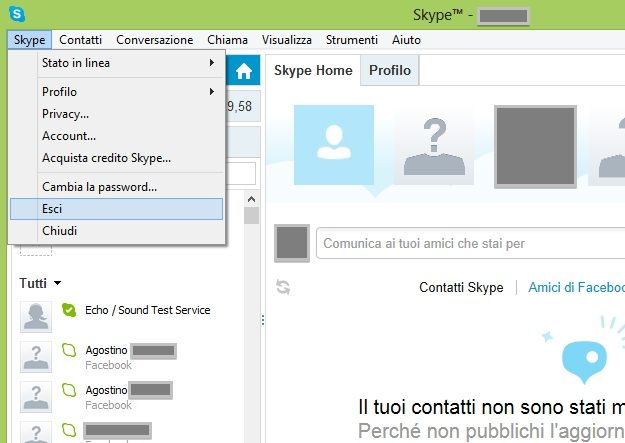Open the Skype menu
The width and height of the screenshot is (625, 443).
29,40
